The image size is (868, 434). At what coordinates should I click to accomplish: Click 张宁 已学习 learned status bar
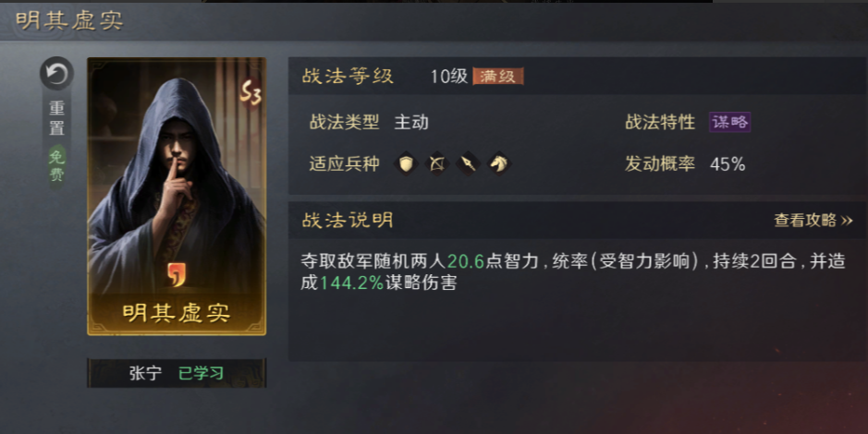177,373
